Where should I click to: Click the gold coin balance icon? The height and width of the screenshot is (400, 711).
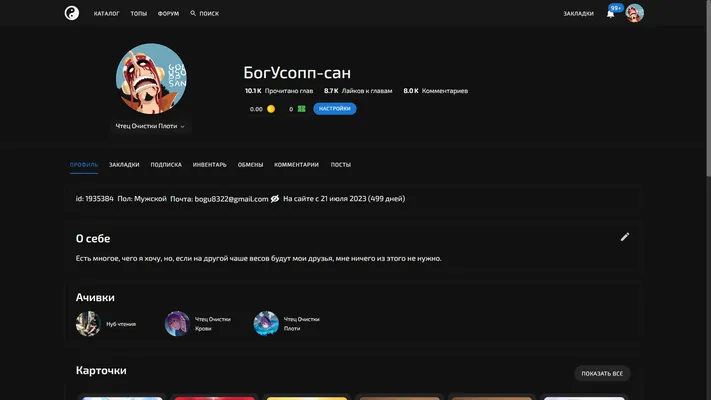click(271, 109)
